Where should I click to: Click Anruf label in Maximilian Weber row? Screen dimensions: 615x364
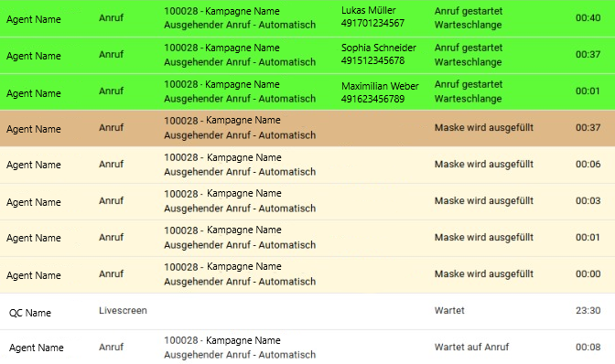point(111,91)
